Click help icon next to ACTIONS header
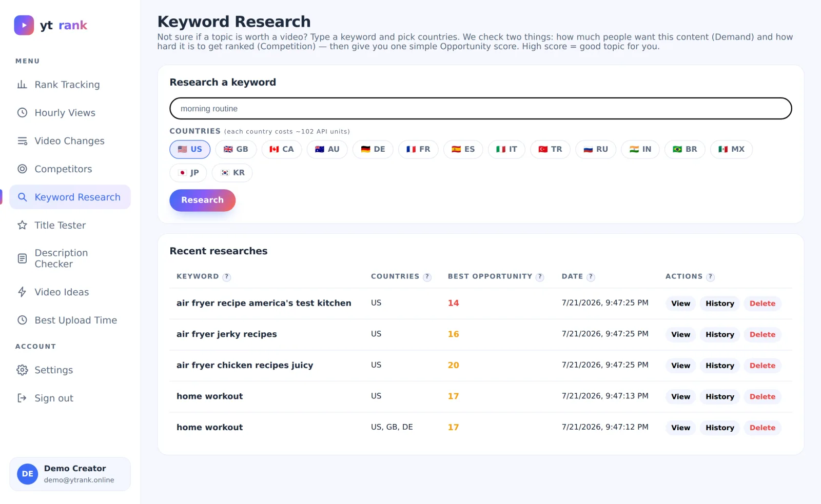 coord(710,277)
